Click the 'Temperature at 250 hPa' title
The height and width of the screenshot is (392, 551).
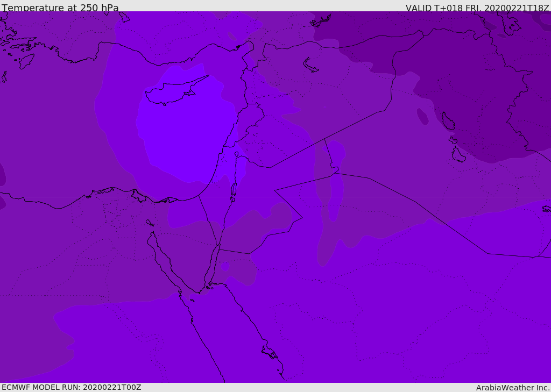point(60,8)
